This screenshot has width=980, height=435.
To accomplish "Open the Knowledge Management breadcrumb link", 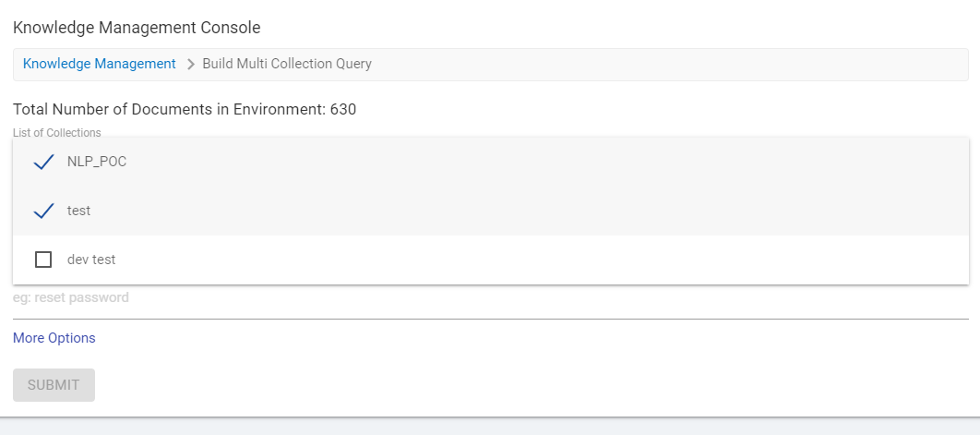I will tap(99, 64).
